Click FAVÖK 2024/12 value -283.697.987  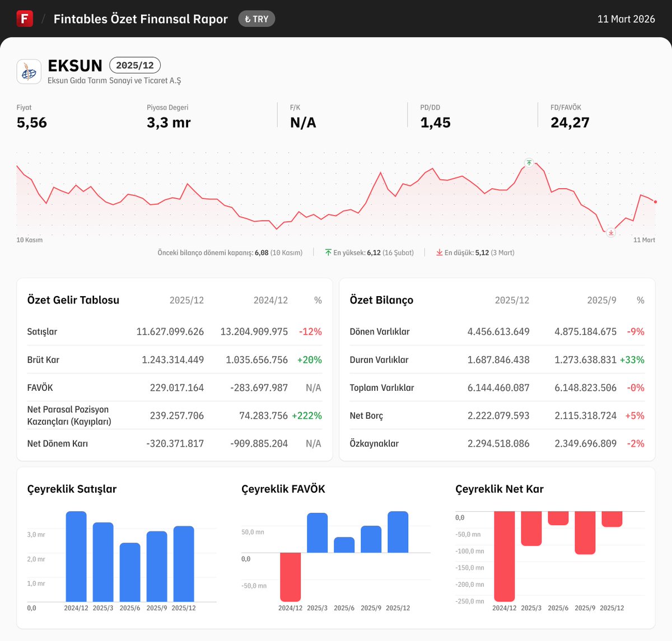click(259, 387)
